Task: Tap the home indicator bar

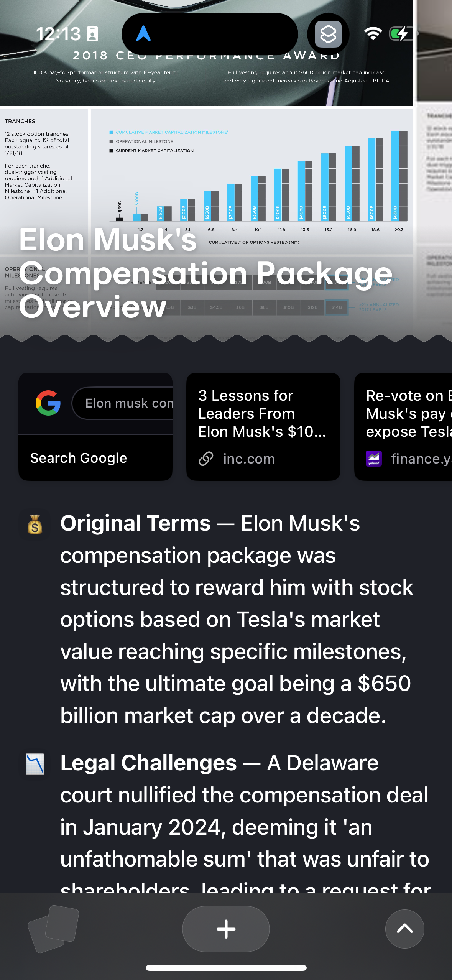Action: pos(226,968)
